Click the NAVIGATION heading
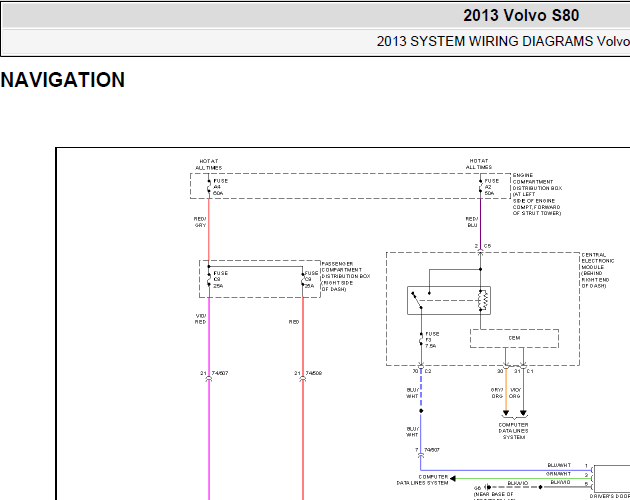This screenshot has width=630, height=500. coord(63,80)
